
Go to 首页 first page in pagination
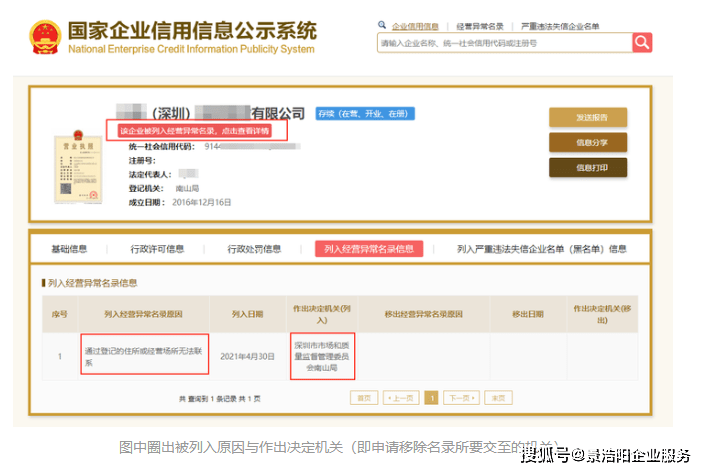[x=363, y=398]
